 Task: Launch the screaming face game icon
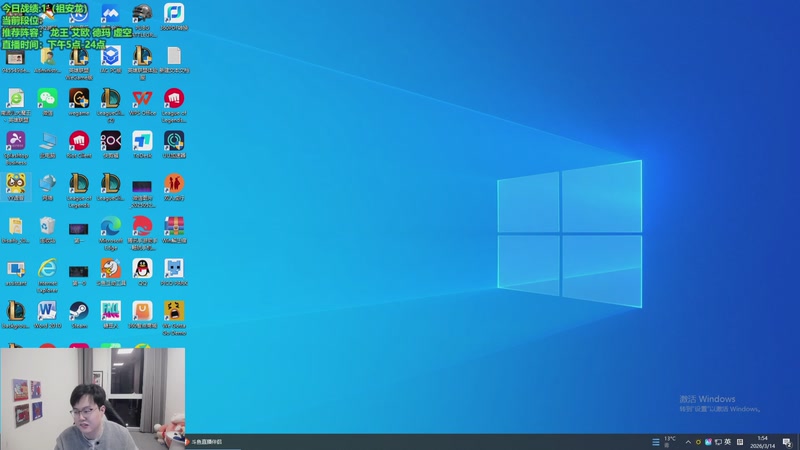(x=174, y=311)
